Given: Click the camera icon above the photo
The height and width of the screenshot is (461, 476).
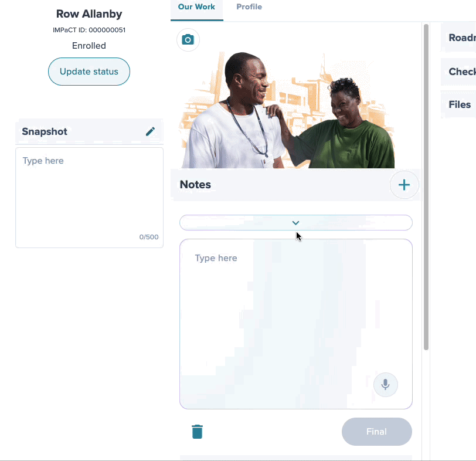Looking at the screenshot, I should pyautogui.click(x=188, y=40).
